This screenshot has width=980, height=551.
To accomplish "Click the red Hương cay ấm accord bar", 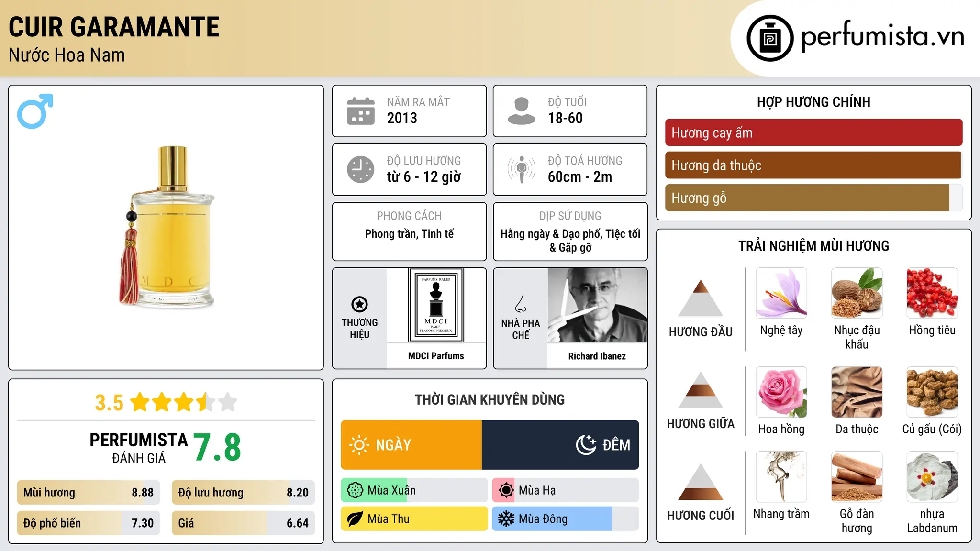I will 813,132.
